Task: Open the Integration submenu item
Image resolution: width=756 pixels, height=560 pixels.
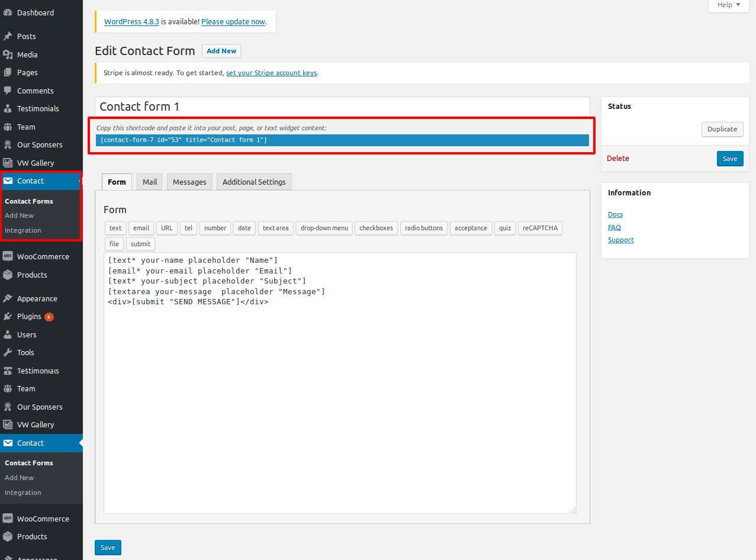Action: point(23,230)
